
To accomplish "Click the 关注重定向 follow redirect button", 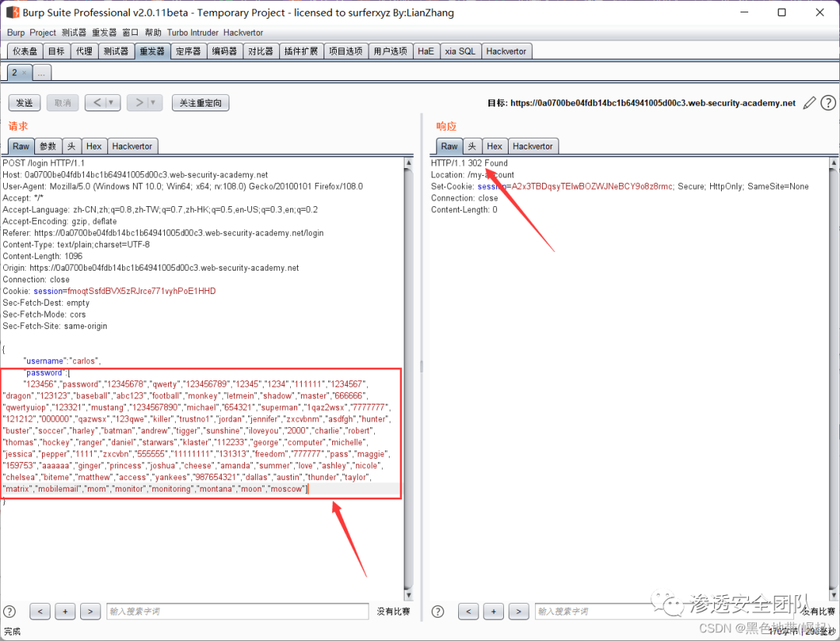I will [x=201, y=103].
